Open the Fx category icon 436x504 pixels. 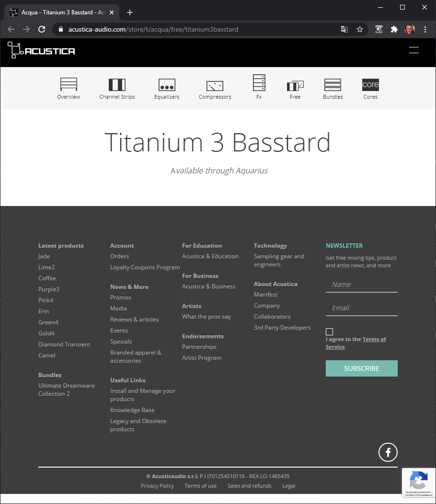(x=259, y=82)
